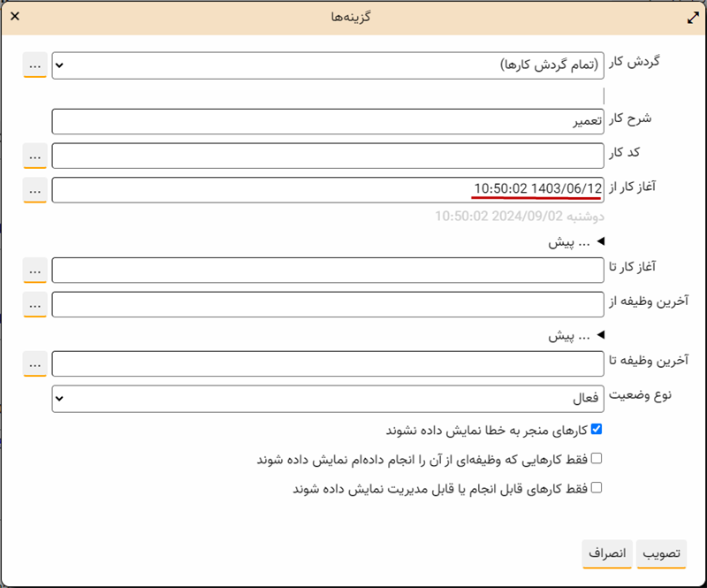Close the گزینه‌ها dialog
707x588 pixels.
pos(15,17)
